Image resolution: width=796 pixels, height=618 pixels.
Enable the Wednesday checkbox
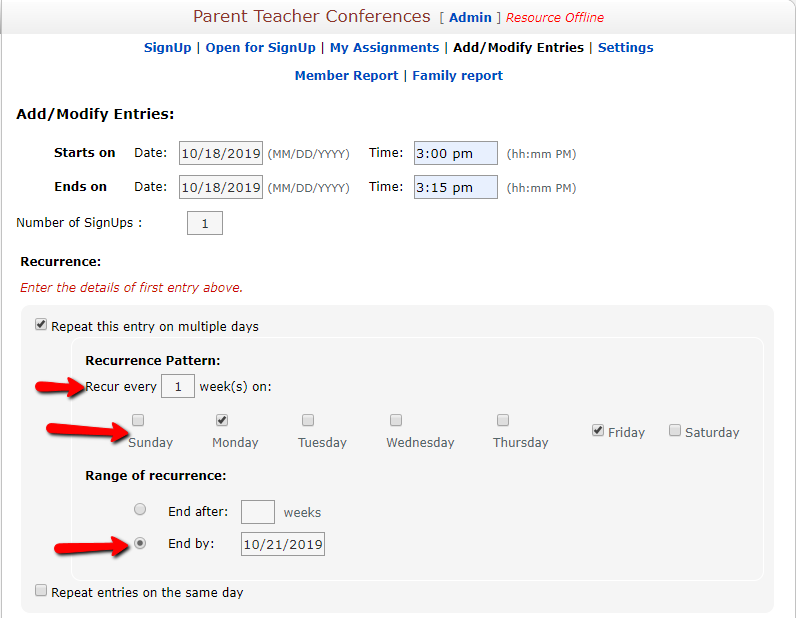click(396, 420)
